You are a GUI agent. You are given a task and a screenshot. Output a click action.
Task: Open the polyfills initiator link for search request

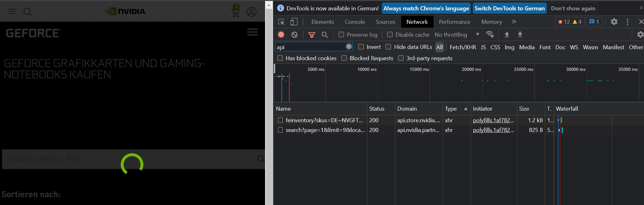(x=493, y=130)
